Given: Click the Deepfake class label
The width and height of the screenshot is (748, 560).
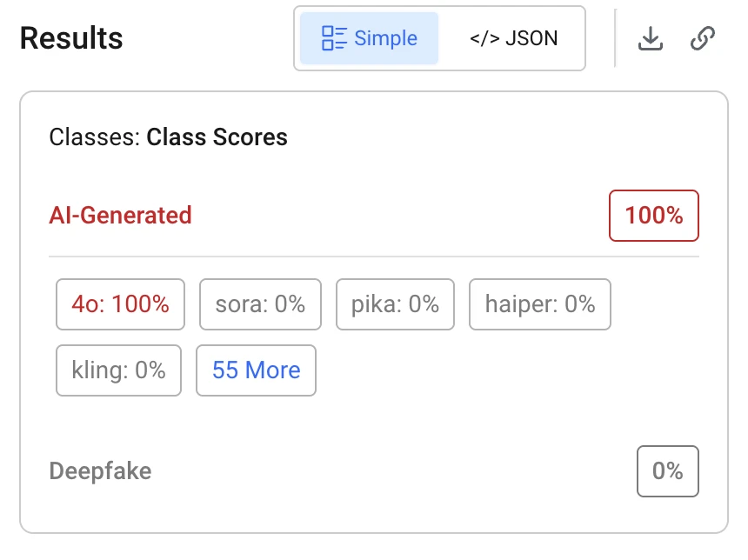Looking at the screenshot, I should [100, 471].
